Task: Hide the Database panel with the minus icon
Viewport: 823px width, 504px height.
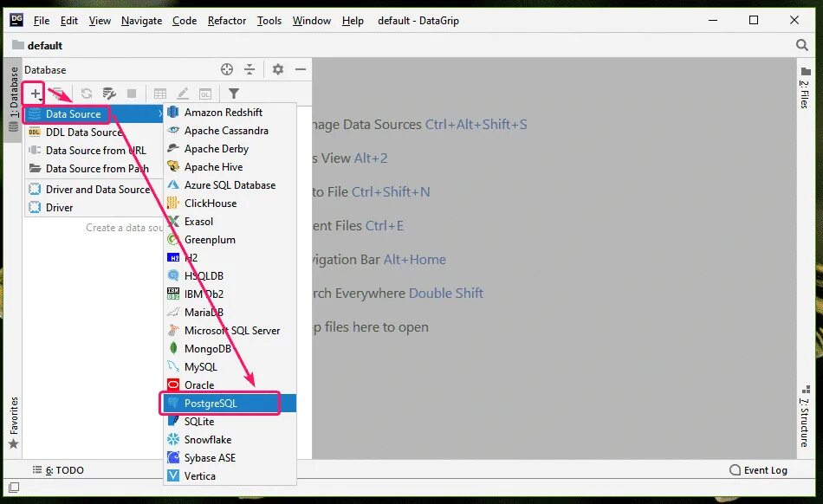Action: 301,69
